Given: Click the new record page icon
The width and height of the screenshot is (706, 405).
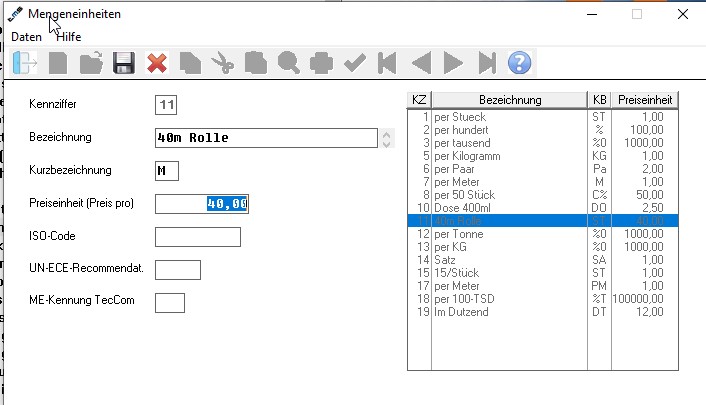Looking at the screenshot, I should pos(58,63).
